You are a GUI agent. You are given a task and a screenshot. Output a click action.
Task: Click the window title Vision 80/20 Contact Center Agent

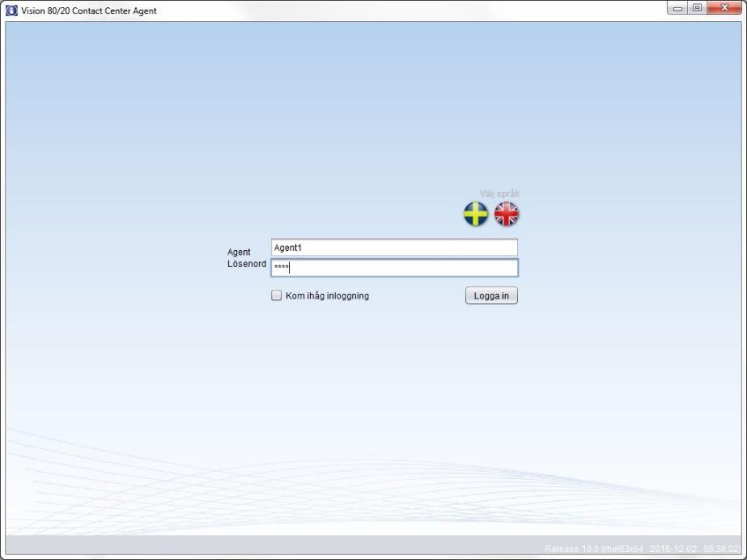pyautogui.click(x=89, y=11)
